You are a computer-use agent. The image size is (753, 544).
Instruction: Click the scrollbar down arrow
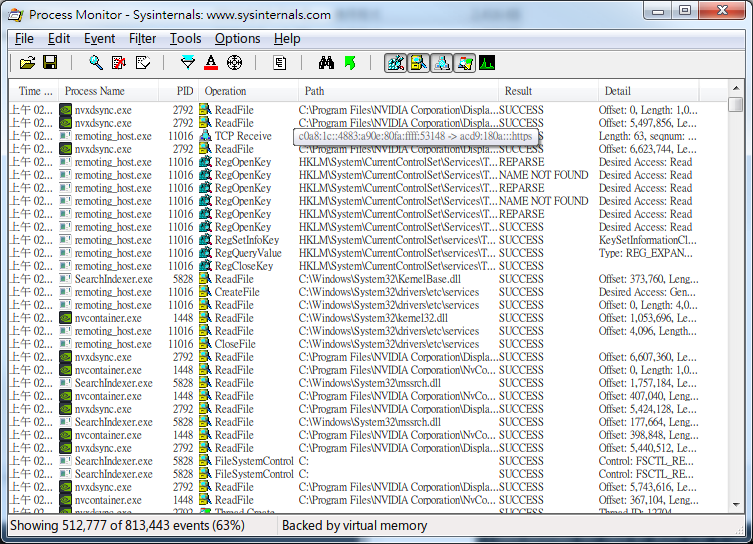pos(736,505)
